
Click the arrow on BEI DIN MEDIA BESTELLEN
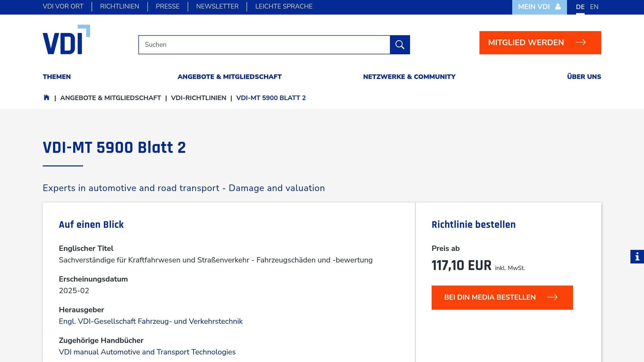click(x=552, y=297)
